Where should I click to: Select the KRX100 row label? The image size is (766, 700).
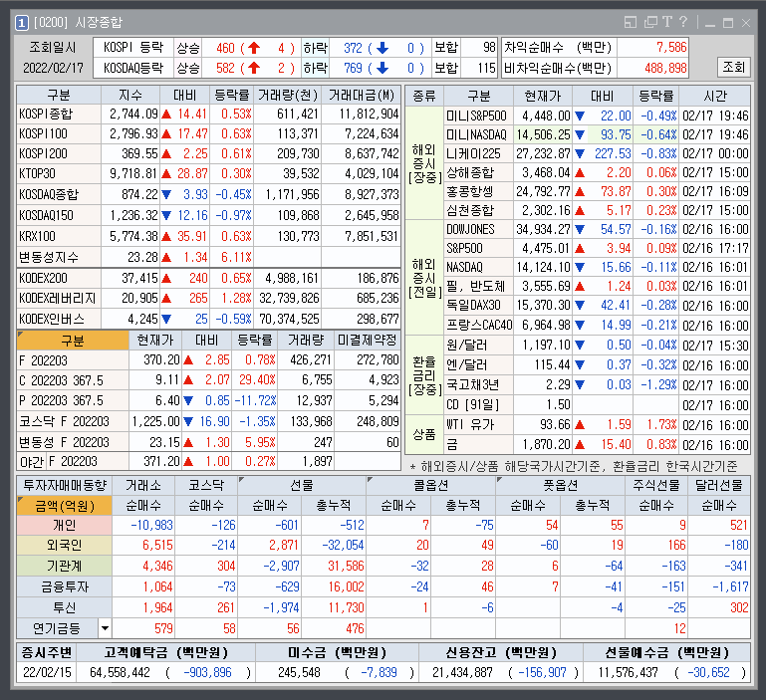59,236
